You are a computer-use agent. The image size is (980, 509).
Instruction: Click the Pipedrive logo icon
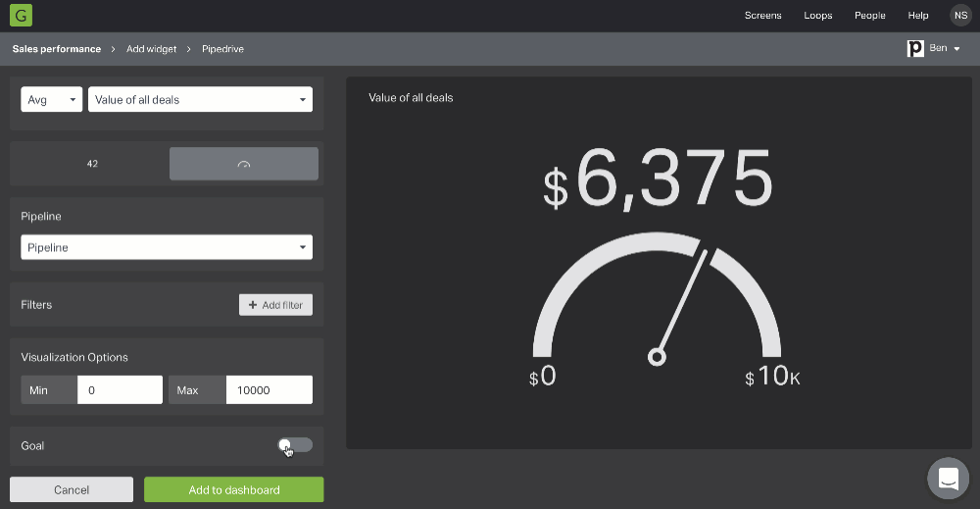pos(915,48)
